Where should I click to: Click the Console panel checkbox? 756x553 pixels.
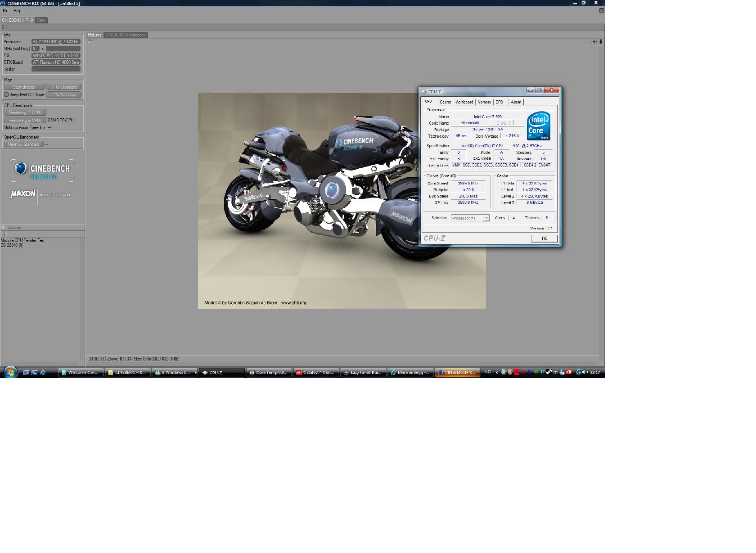pos(4,228)
